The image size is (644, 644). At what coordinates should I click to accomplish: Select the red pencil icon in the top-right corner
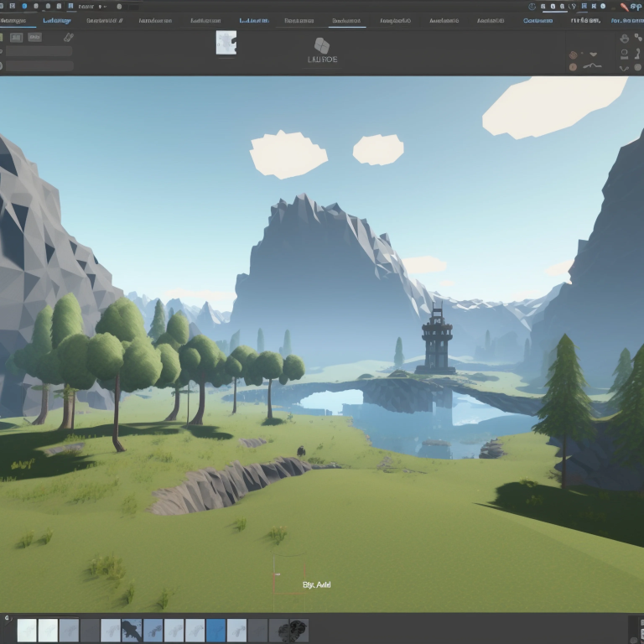[624, 7]
